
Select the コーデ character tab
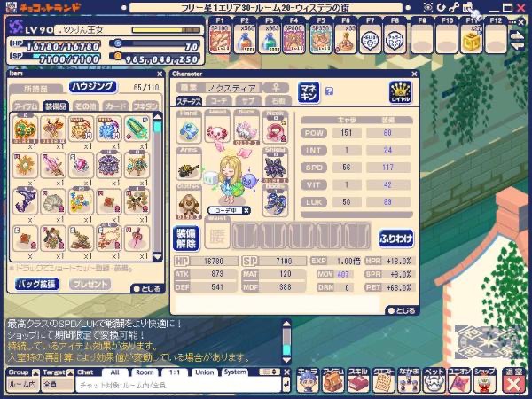[219, 101]
